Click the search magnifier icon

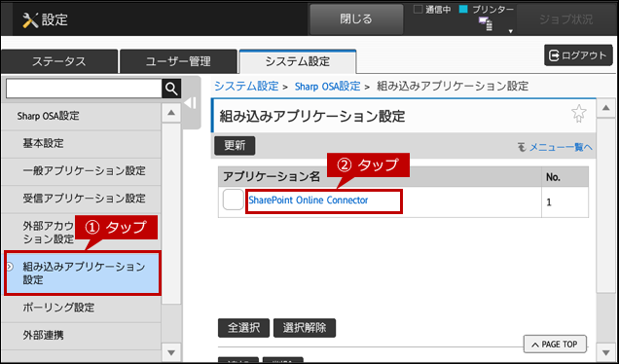[x=171, y=89]
